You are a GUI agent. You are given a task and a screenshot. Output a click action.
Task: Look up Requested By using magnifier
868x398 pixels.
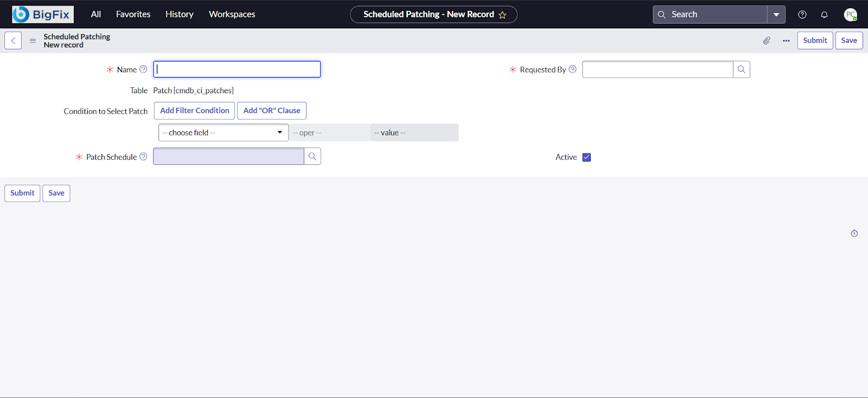pos(742,69)
